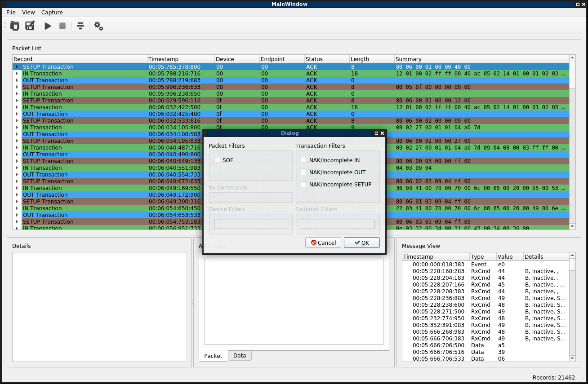Click Packet List Timestamp column header
The width and height of the screenshot is (588, 384).
181,59
